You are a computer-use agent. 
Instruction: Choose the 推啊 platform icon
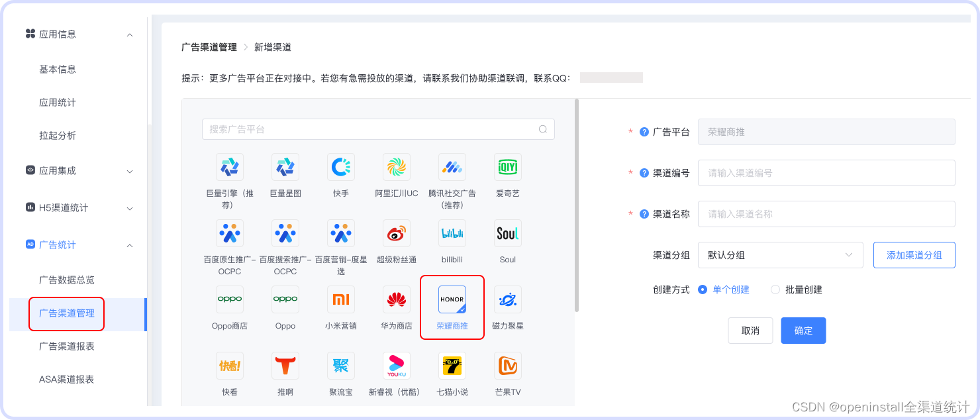[x=285, y=366]
